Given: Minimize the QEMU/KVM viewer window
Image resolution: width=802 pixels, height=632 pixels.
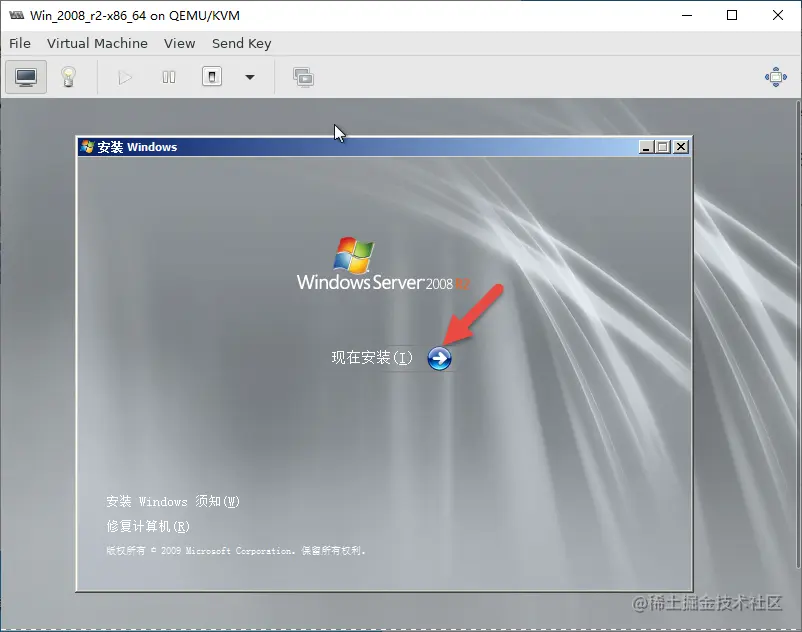Looking at the screenshot, I should 687,15.
